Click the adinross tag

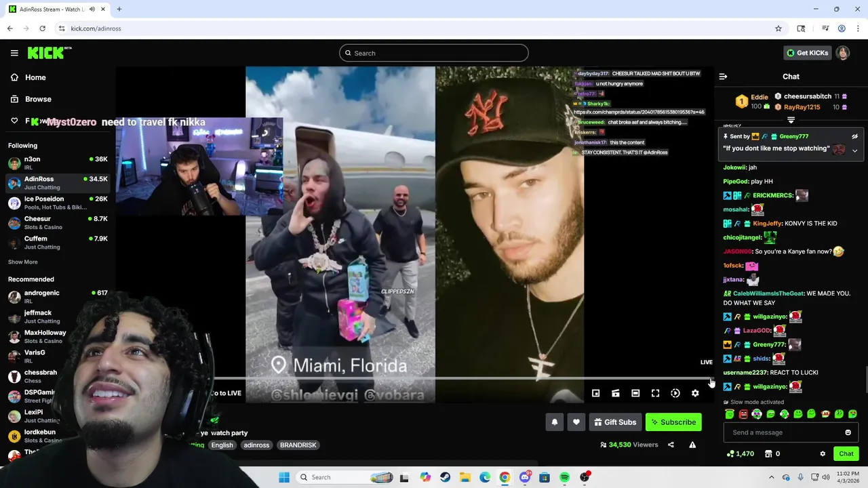point(256,445)
